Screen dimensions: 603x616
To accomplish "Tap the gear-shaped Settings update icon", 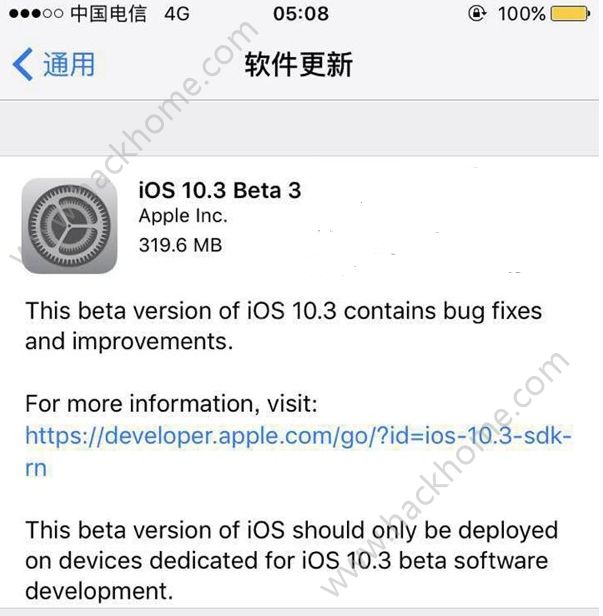I will click(x=70, y=226).
